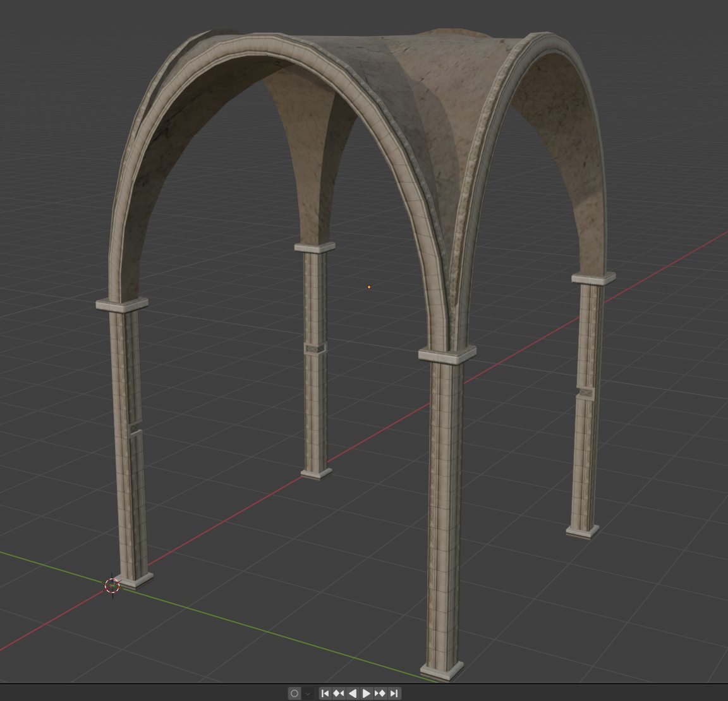
Task: Click the back-center pillar capital
Action: point(315,247)
